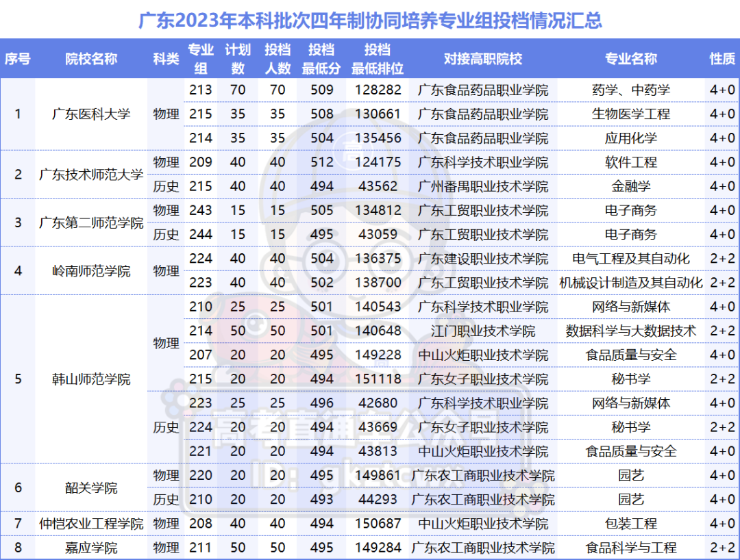Click the rank value 43059
Image resolution: width=740 pixels, height=560 pixels.
(x=378, y=234)
